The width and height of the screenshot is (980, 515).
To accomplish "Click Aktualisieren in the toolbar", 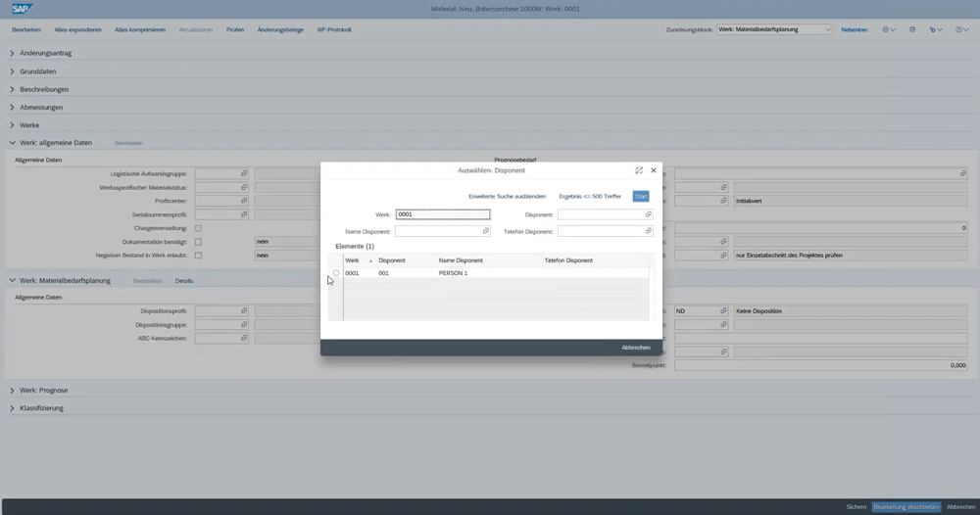I will [x=196, y=29].
